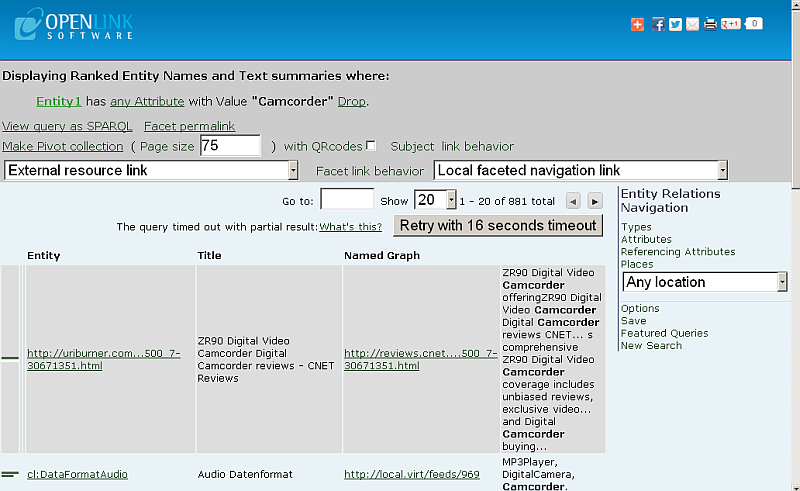Click the share count bubble
The width and height of the screenshot is (800, 491).
[x=754, y=23]
